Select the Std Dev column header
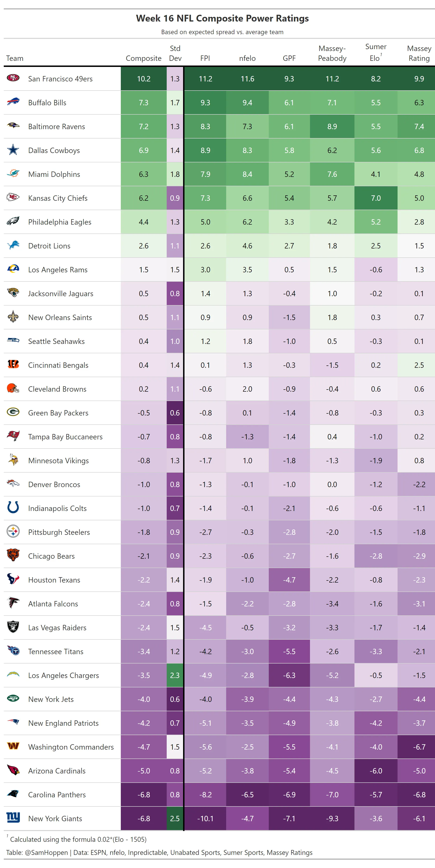This screenshot has height=868, width=435. tap(175, 54)
